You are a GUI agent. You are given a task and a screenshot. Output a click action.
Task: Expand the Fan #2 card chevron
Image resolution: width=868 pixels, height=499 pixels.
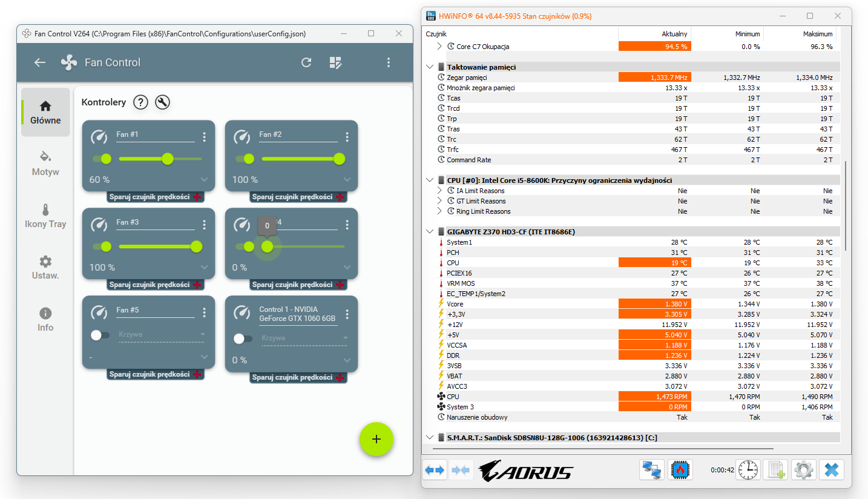tap(347, 179)
